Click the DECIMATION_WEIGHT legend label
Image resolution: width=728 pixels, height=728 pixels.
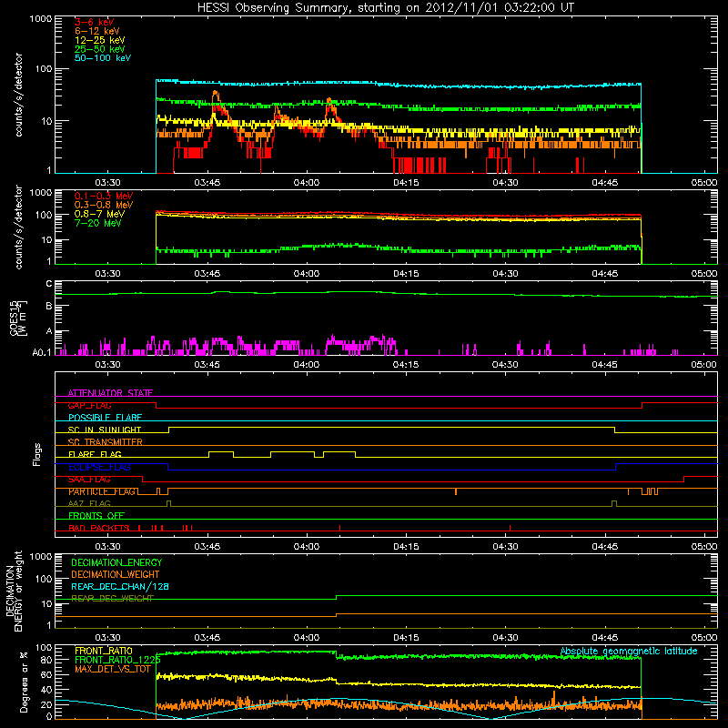tap(116, 575)
